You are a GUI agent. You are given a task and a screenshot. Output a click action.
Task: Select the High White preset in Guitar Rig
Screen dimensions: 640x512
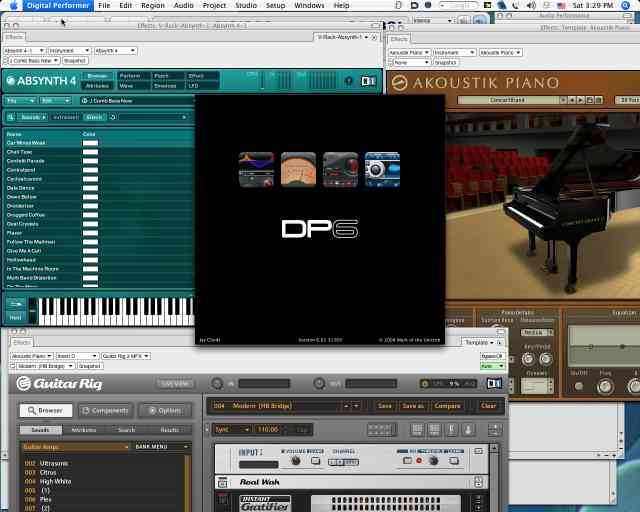pos(56,481)
